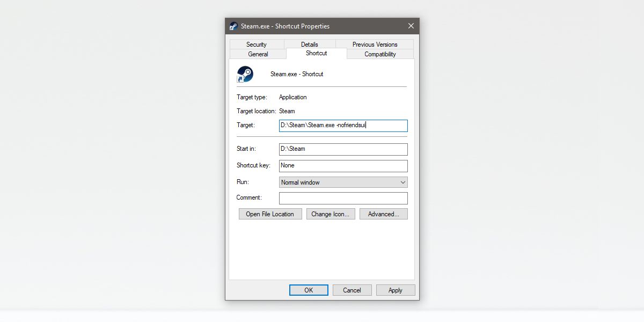Close the Shortcut Properties dialog

click(411, 26)
